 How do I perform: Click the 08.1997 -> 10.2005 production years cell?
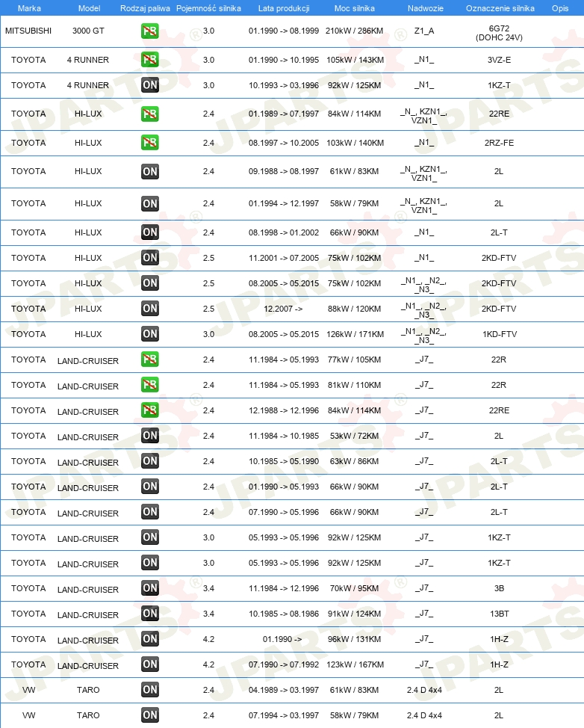point(284,143)
